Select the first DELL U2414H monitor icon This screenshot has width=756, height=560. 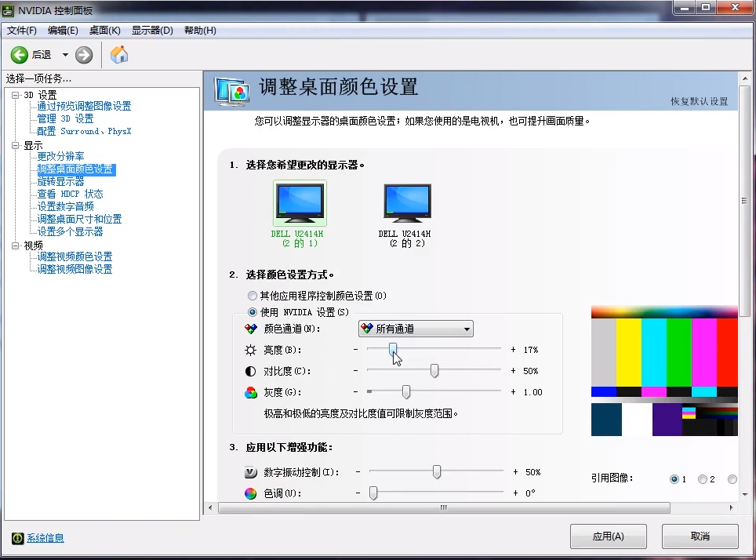click(x=300, y=203)
